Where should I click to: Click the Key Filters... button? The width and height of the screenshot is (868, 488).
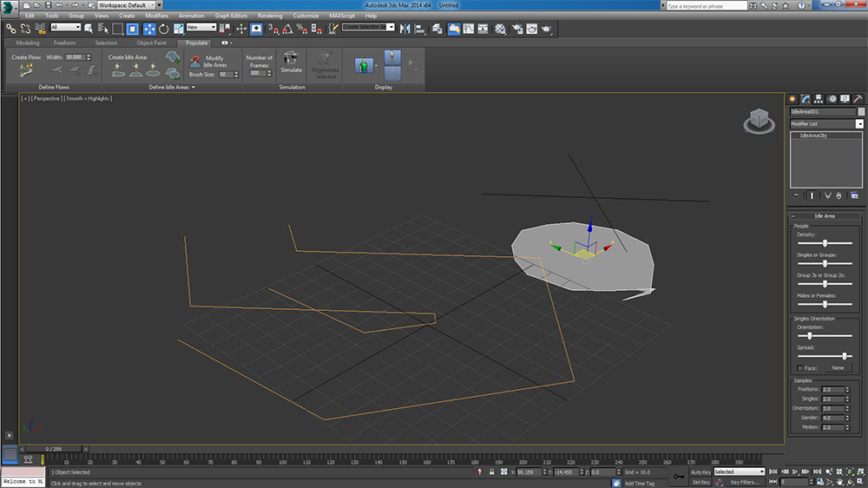coord(744,482)
